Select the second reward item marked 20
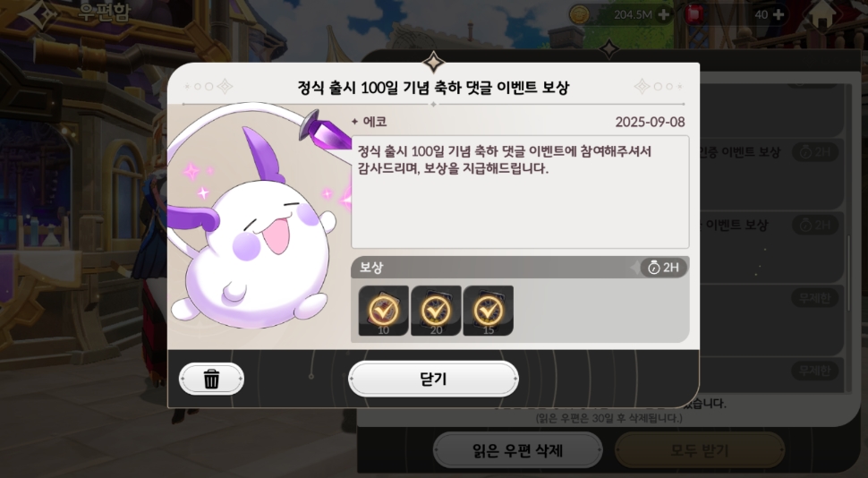The image size is (868, 478). 436,311
